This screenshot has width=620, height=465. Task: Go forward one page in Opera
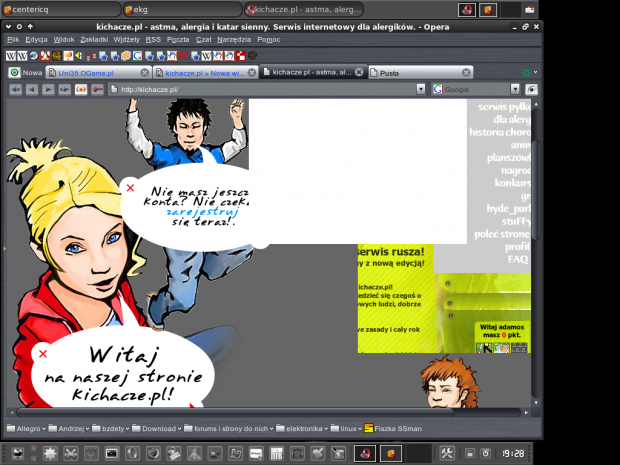pyautogui.click(x=48, y=89)
